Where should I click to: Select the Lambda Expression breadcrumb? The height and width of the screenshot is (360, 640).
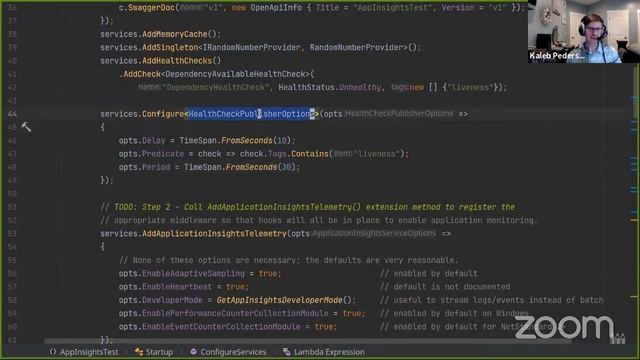click(329, 352)
